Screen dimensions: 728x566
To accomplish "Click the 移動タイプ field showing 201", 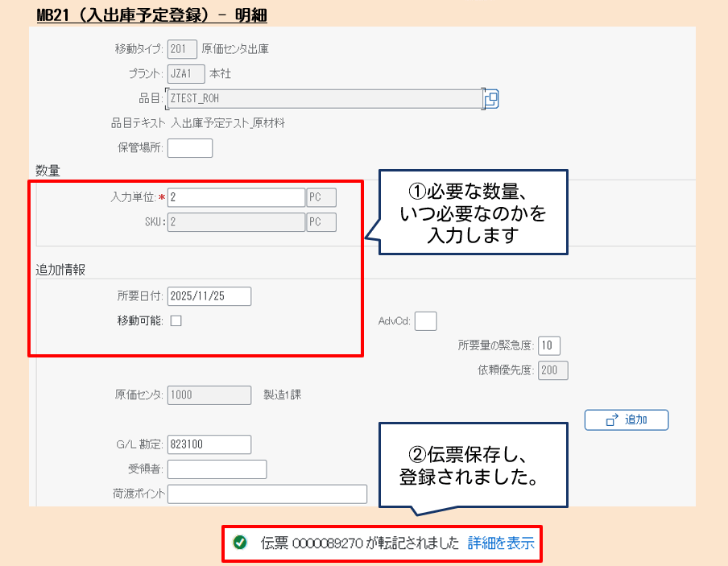I will [x=182, y=49].
